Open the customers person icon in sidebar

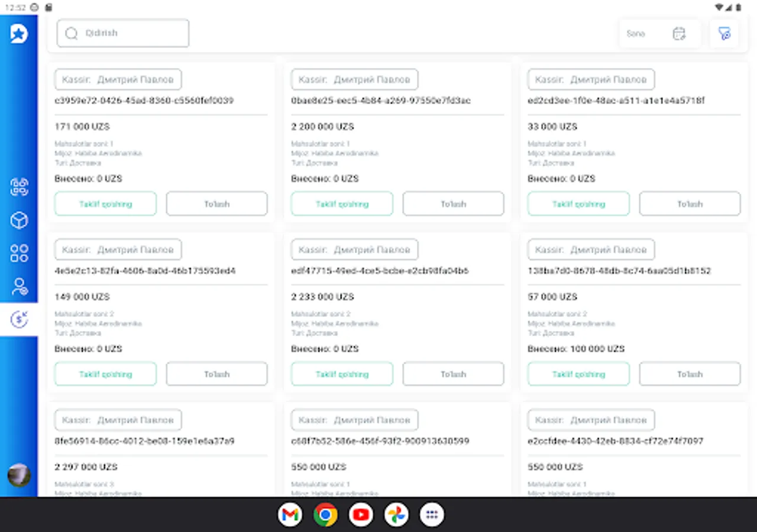click(19, 287)
